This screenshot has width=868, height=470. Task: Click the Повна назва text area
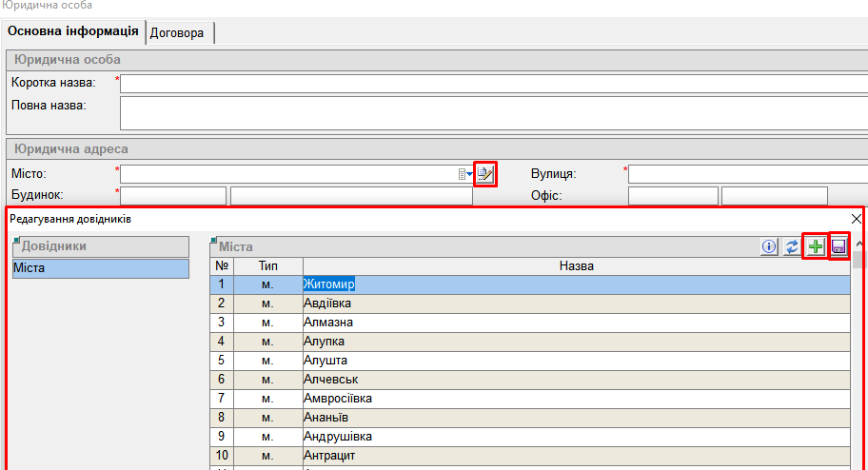(493, 112)
